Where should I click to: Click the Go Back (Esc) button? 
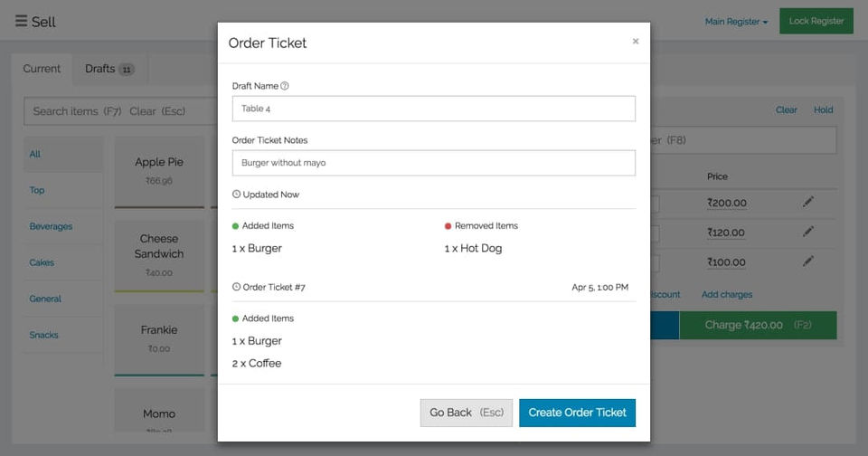point(466,413)
